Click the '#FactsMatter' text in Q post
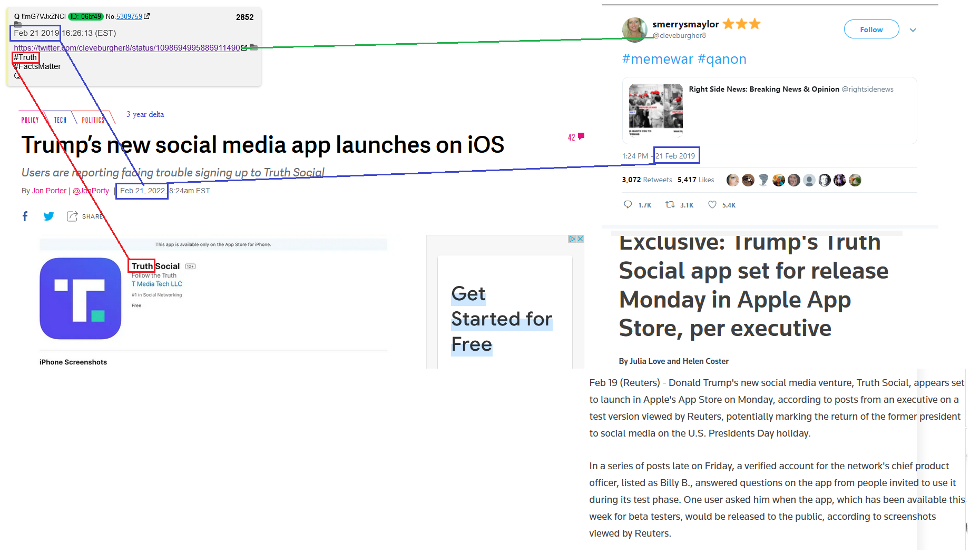 click(x=37, y=66)
